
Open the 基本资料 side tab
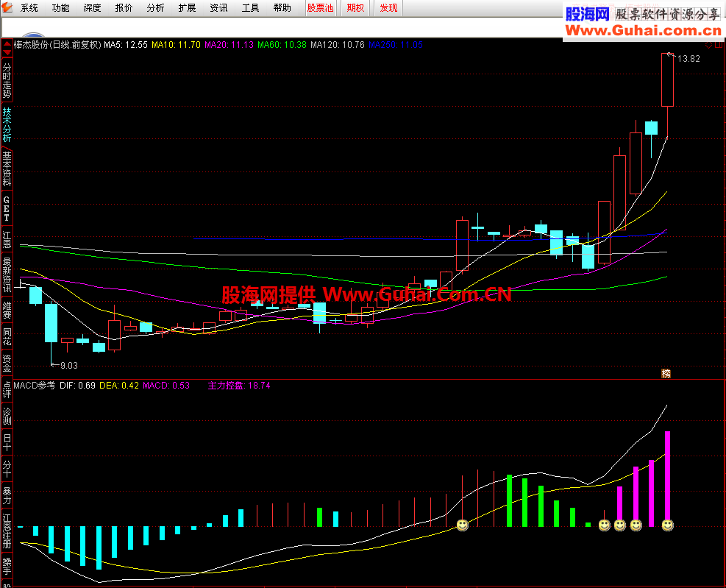point(7,169)
